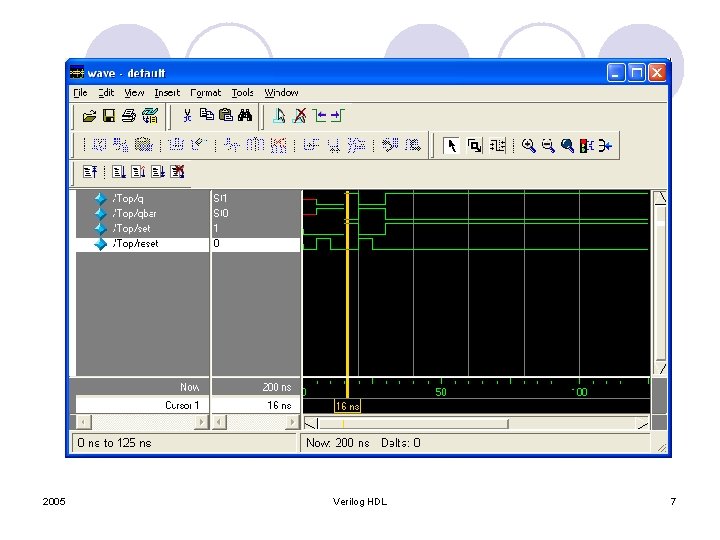Select the Zoom Mode box tool
Viewport: 720px width, 540px height.
474,146
